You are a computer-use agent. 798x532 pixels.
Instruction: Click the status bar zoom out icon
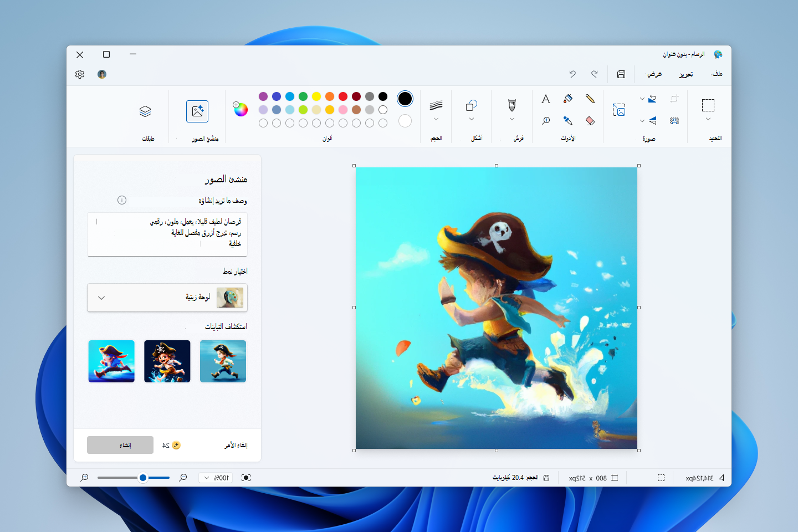click(x=183, y=478)
